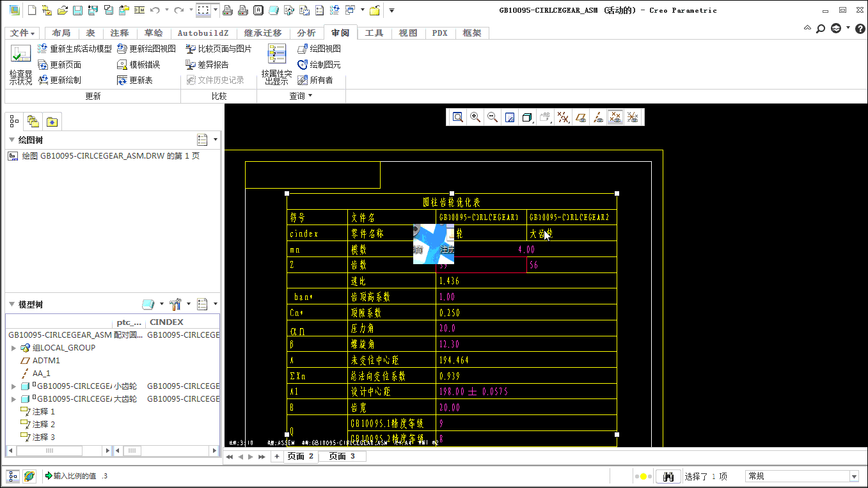
Task: Expand the 大齿轮 component node
Action: 14,399
